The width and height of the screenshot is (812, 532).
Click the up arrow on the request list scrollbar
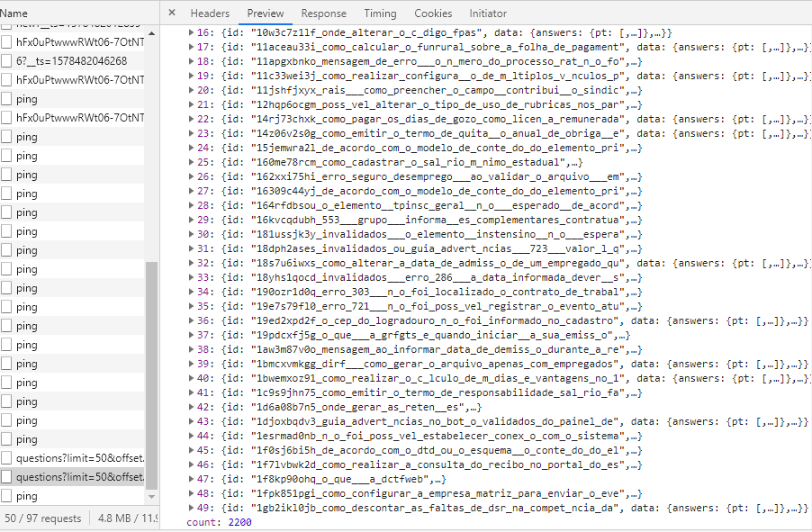151,33
